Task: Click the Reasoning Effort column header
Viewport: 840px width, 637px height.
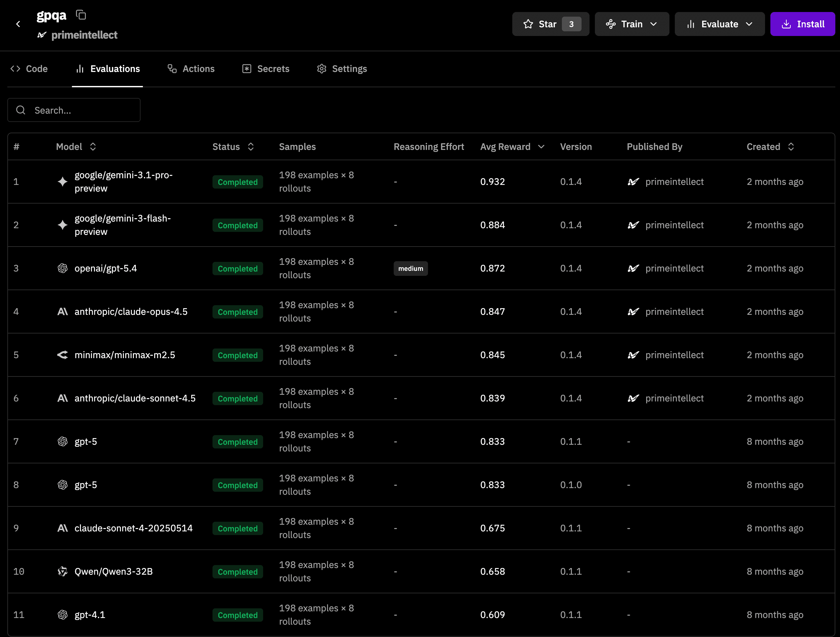Action: (x=429, y=147)
